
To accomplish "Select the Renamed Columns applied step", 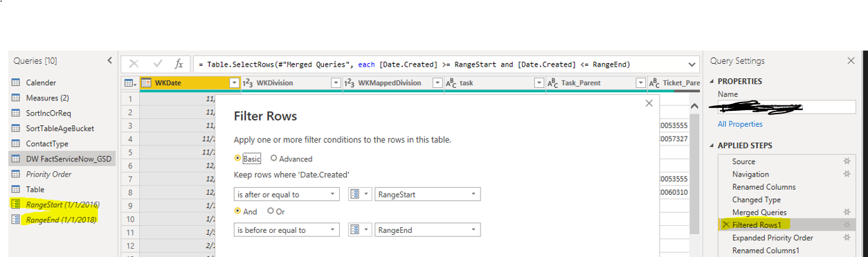I will coord(764,187).
